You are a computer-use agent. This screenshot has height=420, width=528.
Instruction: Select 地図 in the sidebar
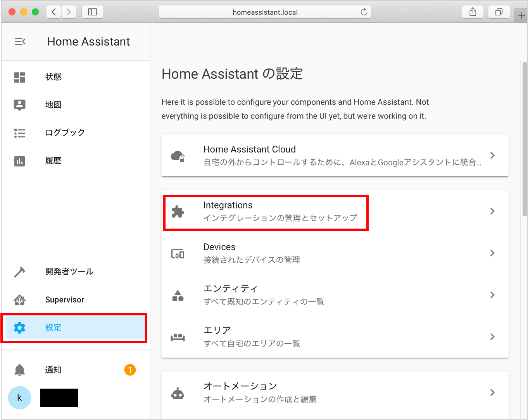(53, 105)
